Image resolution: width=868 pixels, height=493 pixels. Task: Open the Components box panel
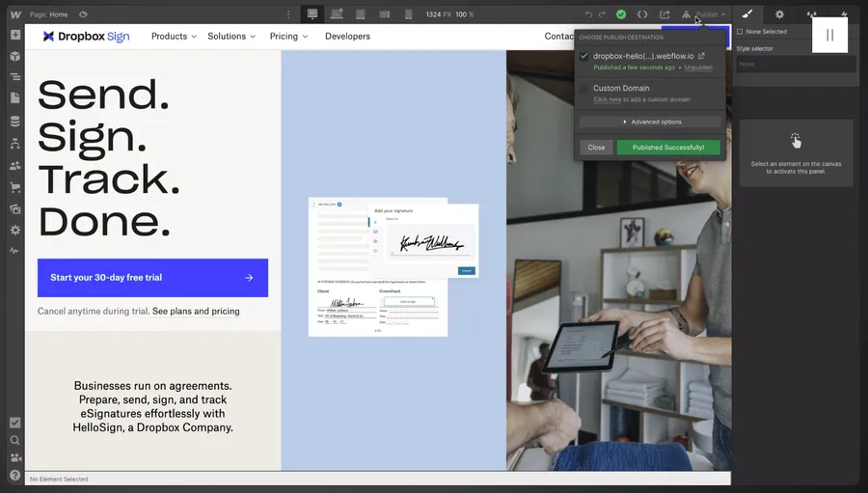(15, 56)
